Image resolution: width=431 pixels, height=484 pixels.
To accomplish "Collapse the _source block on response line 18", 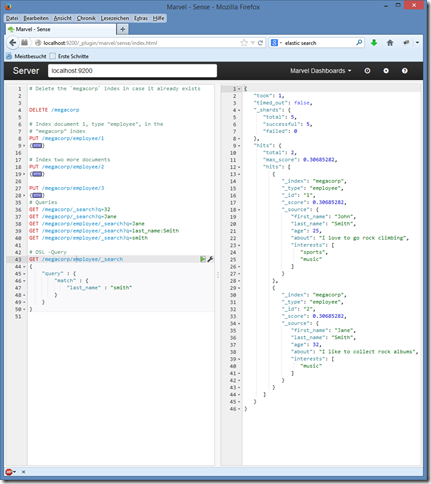I will click(x=239, y=210).
